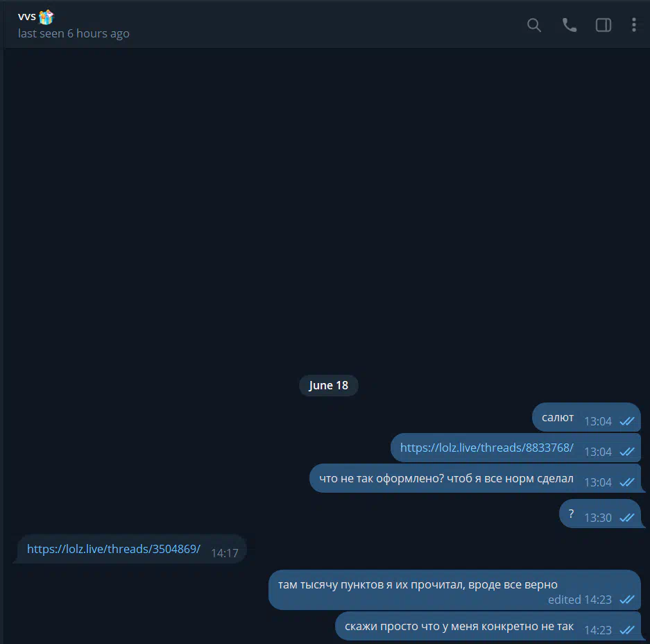The width and height of the screenshot is (650, 644).
Task: Select the там тысячу пунктов message
Action: 454,590
